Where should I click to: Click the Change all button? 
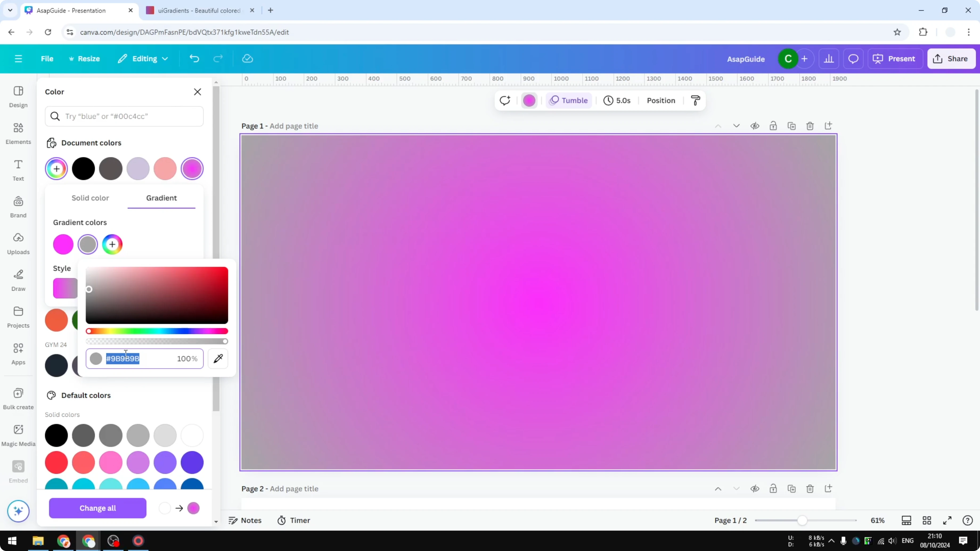click(x=97, y=508)
